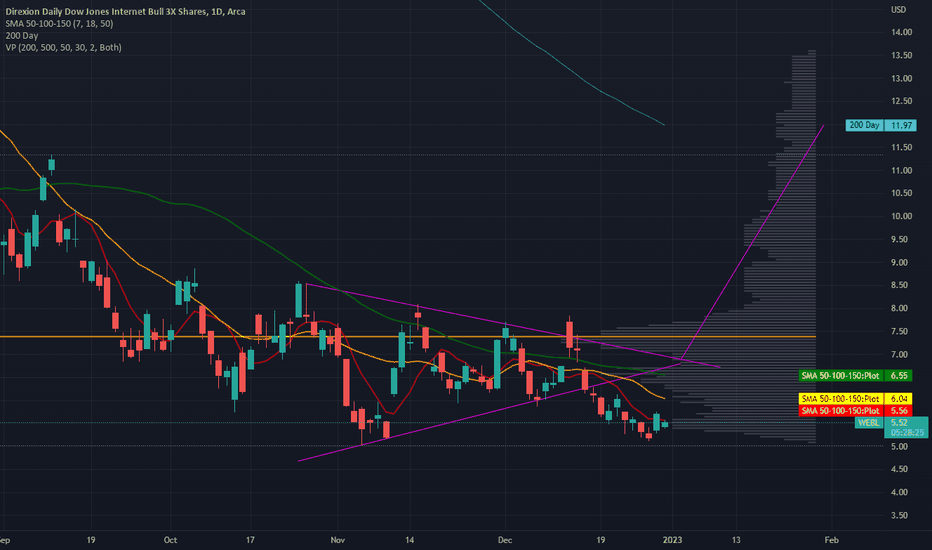Image resolution: width=932 pixels, height=550 pixels.
Task: Click the 12.50 price axis value
Action: tap(901, 101)
